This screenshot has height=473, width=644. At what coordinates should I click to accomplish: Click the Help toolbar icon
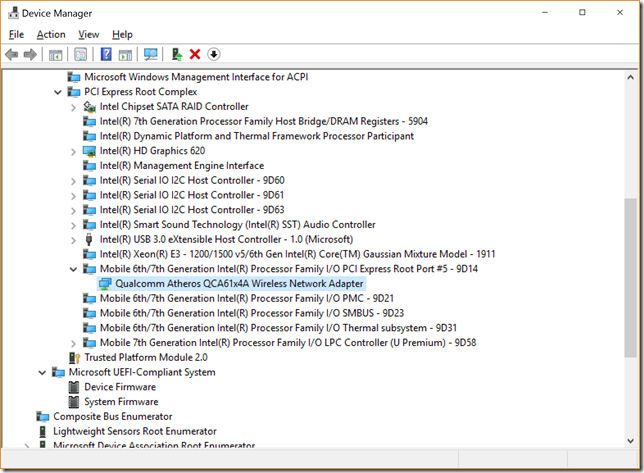pyautogui.click(x=106, y=54)
